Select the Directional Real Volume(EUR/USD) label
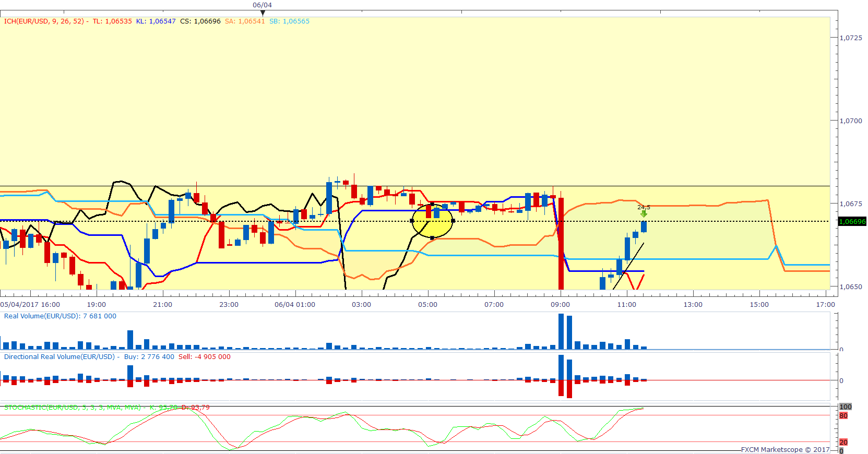Image resolution: width=868 pixels, height=454 pixels. (x=60, y=357)
